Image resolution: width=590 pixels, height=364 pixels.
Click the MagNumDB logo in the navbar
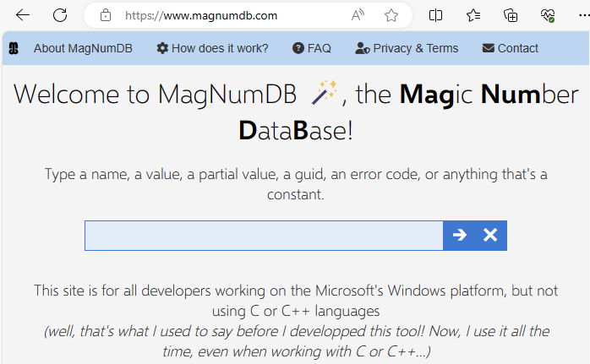click(14, 49)
